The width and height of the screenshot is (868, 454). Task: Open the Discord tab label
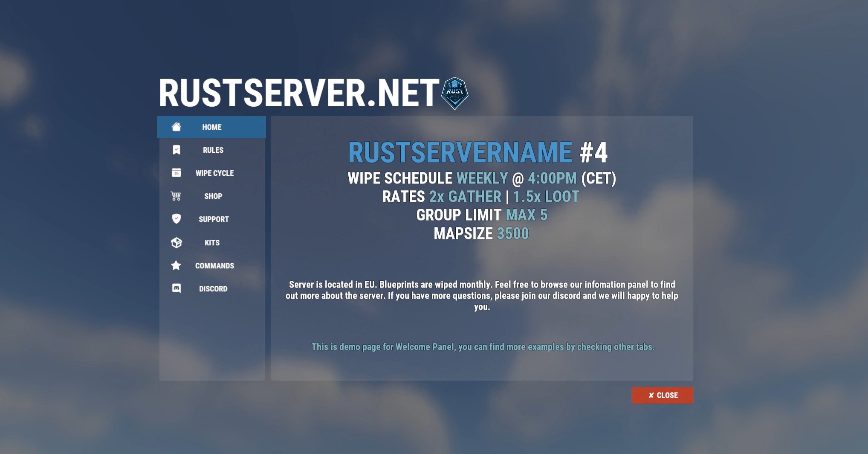tap(213, 289)
